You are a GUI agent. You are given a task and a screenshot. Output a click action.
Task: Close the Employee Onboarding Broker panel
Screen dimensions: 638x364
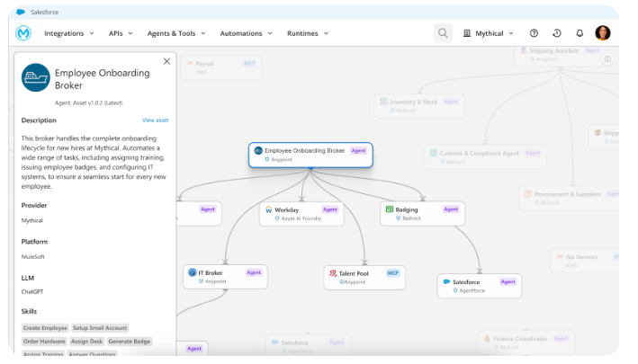[x=166, y=61]
